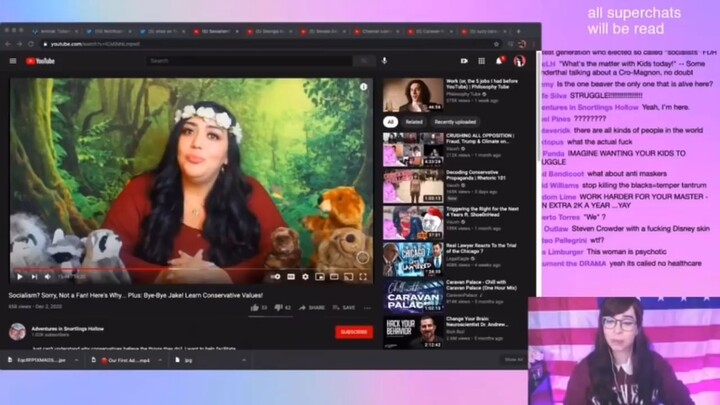Enter fullscreen mode on the video player
This screenshot has width=720, height=405.
point(363,276)
